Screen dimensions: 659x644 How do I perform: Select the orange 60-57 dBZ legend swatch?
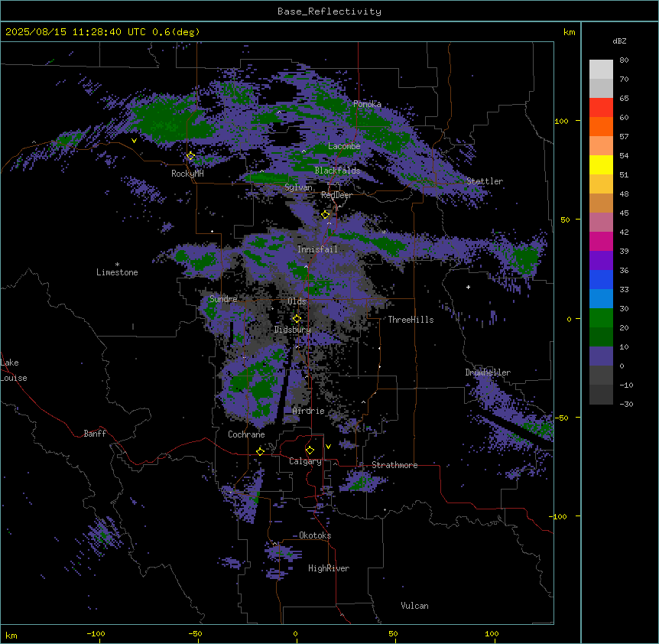[601, 126]
